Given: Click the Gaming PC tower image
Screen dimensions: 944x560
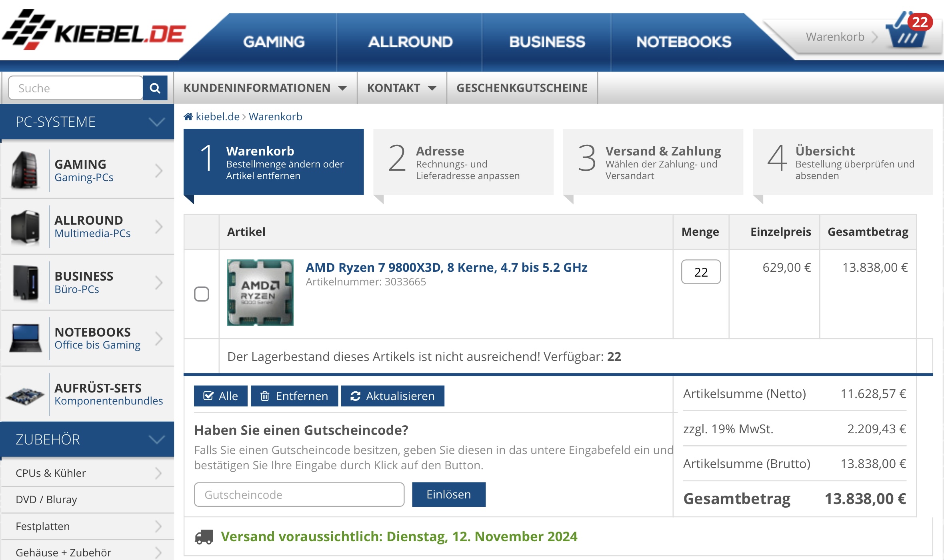Looking at the screenshot, I should tap(25, 171).
